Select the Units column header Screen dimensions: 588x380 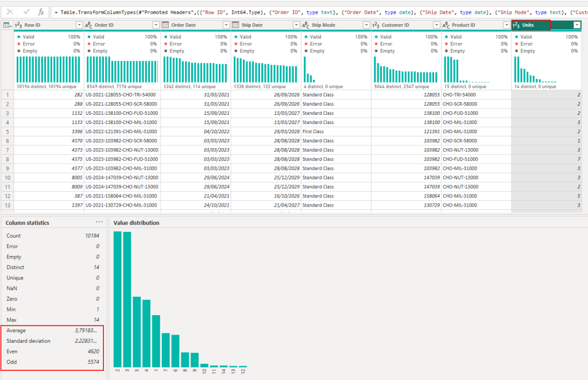click(547, 25)
